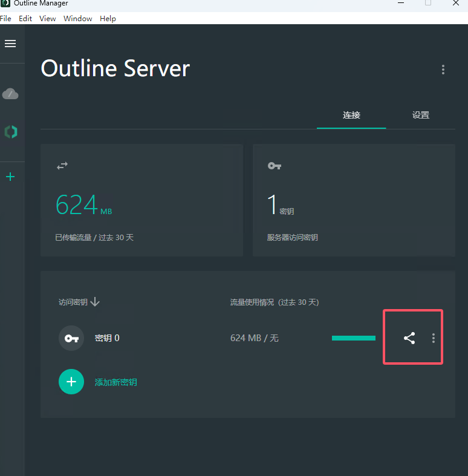Click the 已传输流量 / 过去 30 天 label
Viewport: 468px width, 476px height.
[x=94, y=237]
